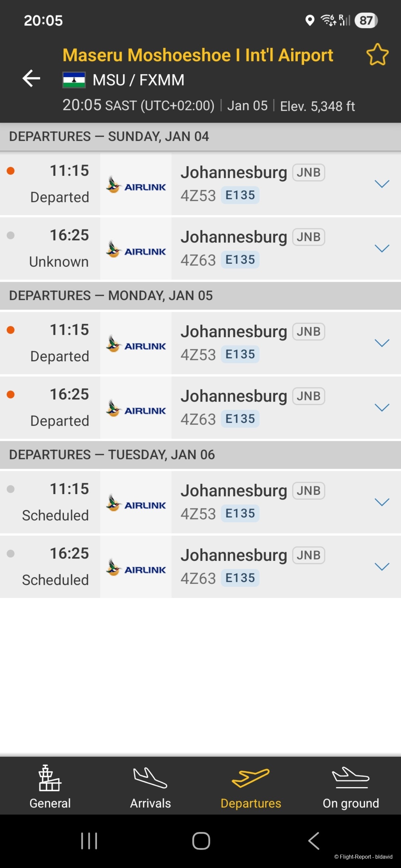
Task: Tap the E135 aircraft badge on Tuesday 11:15 flight
Action: (240, 513)
